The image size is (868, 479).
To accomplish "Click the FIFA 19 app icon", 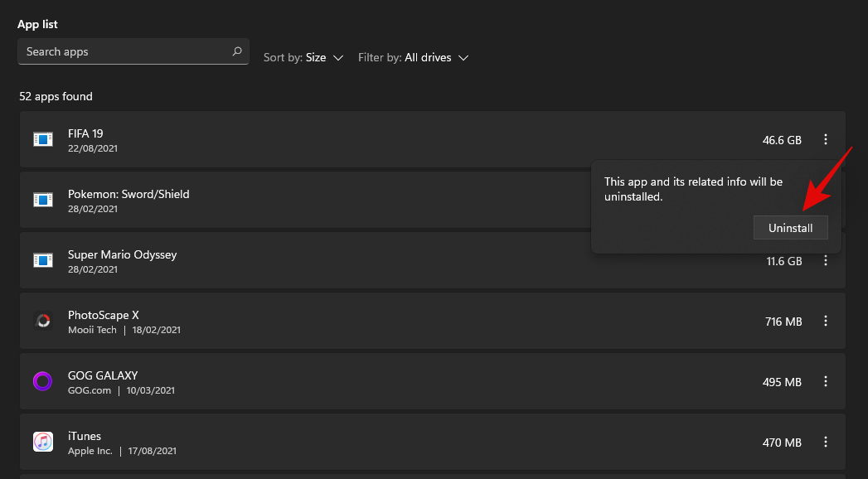I will click(x=43, y=139).
